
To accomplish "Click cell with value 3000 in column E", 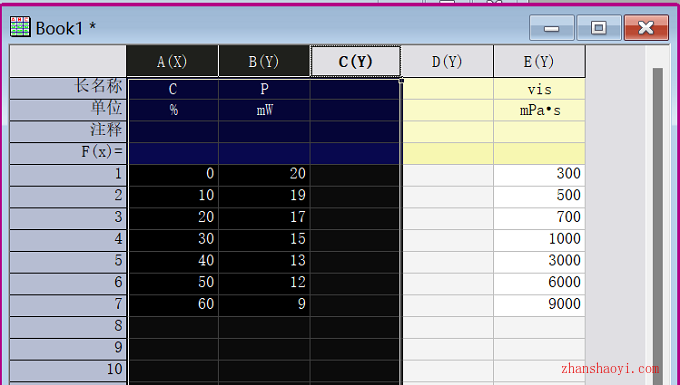I will (x=539, y=262).
